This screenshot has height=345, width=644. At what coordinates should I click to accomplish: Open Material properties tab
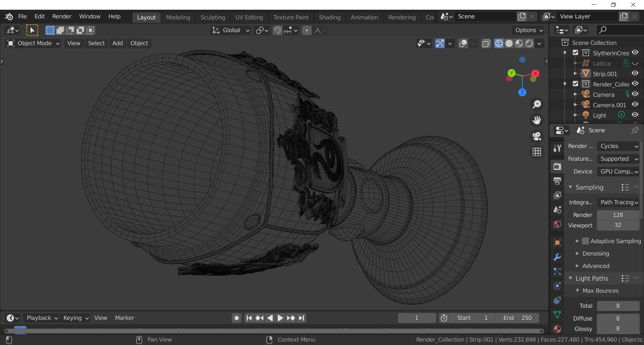click(x=557, y=329)
